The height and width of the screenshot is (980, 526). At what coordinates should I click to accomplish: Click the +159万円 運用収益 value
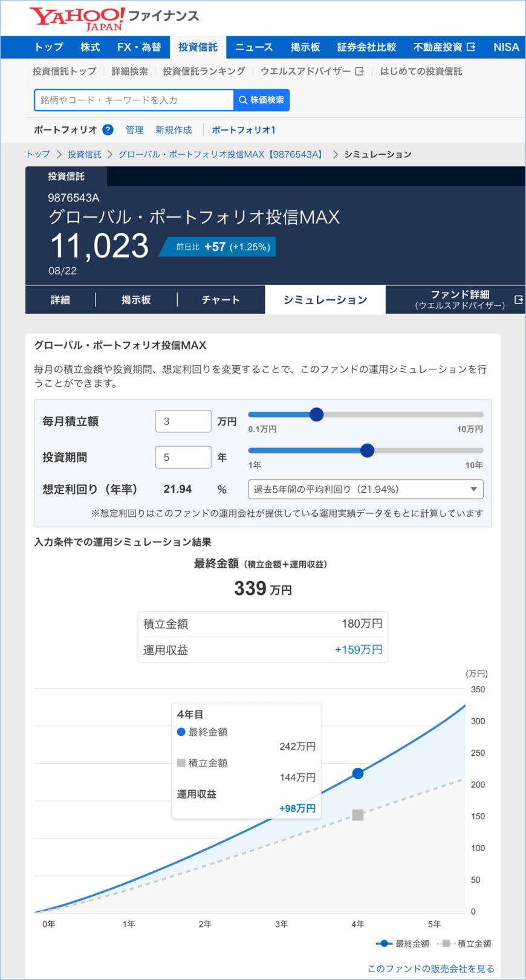coord(359,649)
